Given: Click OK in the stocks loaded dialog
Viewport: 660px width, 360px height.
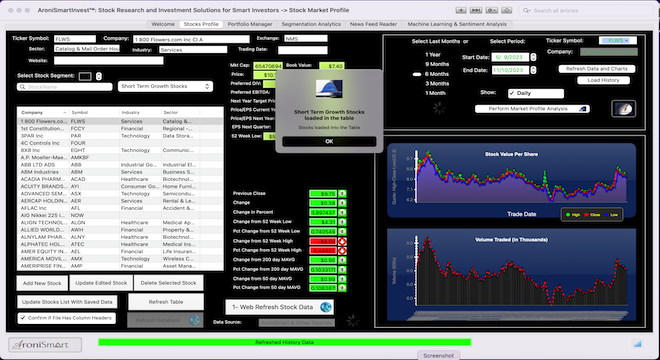Looking at the screenshot, I should pos(329,141).
